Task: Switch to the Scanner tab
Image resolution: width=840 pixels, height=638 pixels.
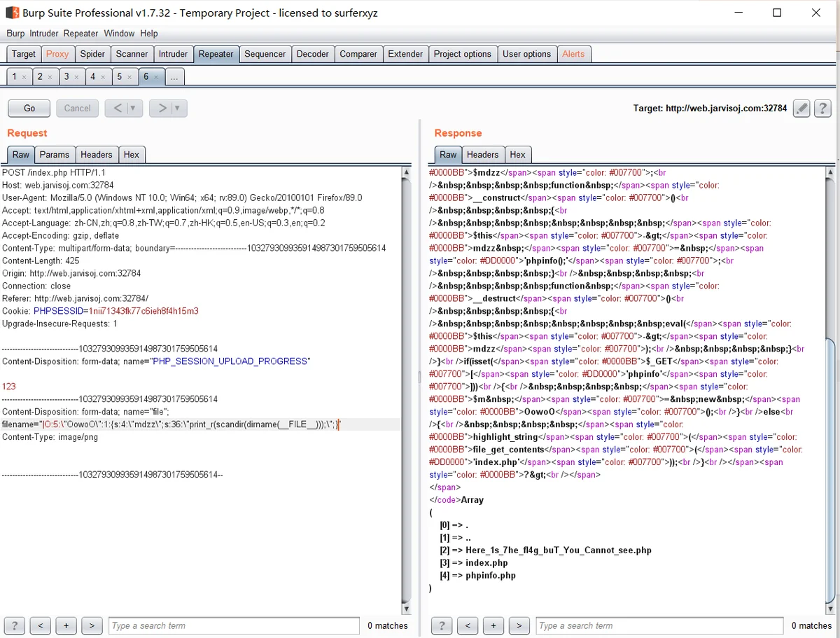Action: pos(132,54)
